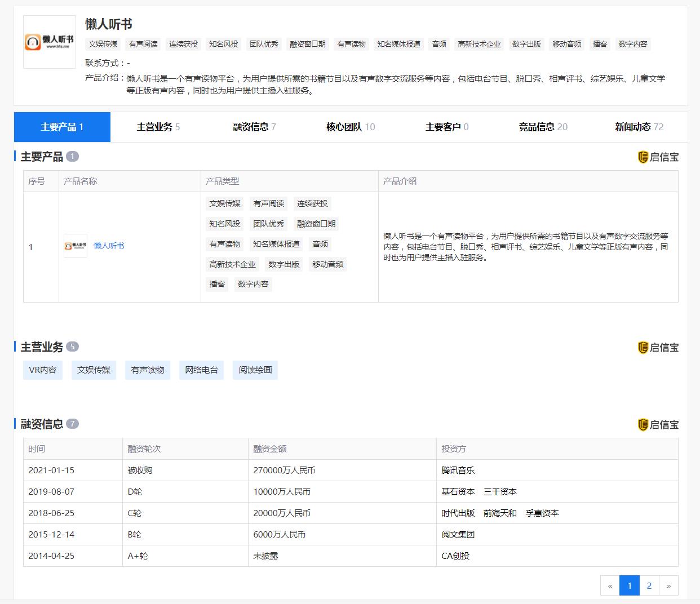Select the VR内容 business tag

[43, 370]
